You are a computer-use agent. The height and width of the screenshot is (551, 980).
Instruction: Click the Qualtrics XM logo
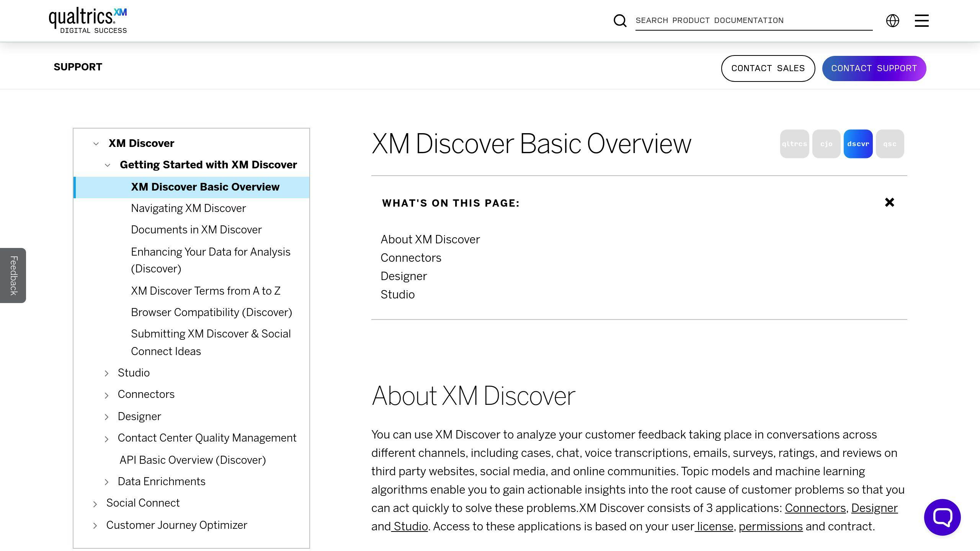88,20
